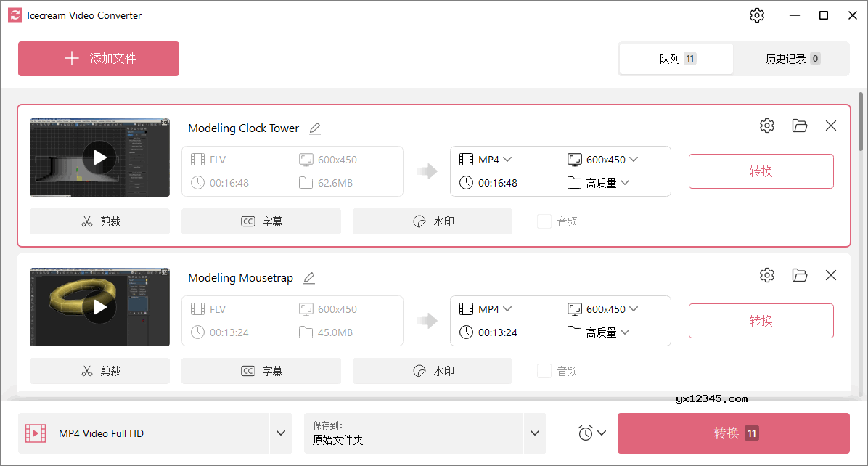Viewport: 868px width, 466px height.
Task: Rename Modeling Clock Tower with pencil icon
Action: [315, 128]
